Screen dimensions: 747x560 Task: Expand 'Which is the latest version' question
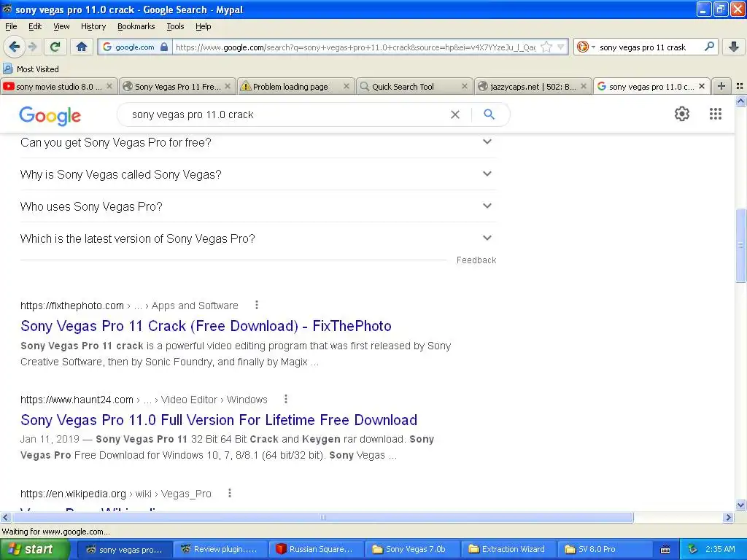tap(258, 238)
